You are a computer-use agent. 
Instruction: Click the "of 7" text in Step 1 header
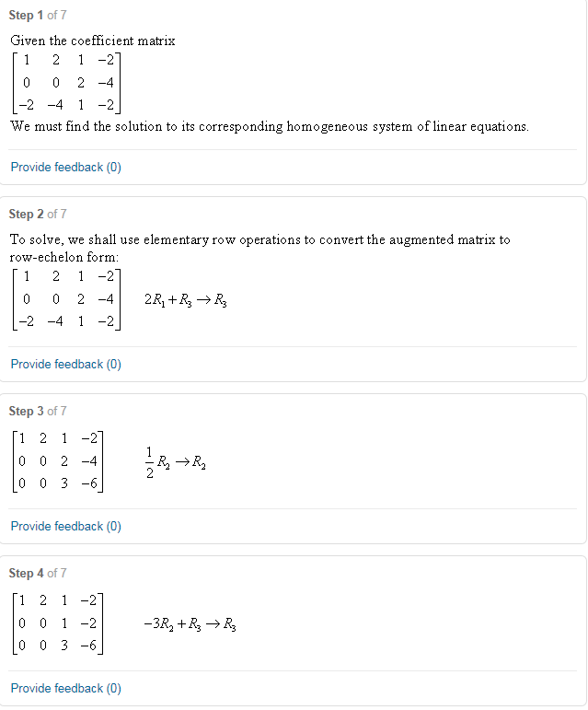click(x=57, y=15)
